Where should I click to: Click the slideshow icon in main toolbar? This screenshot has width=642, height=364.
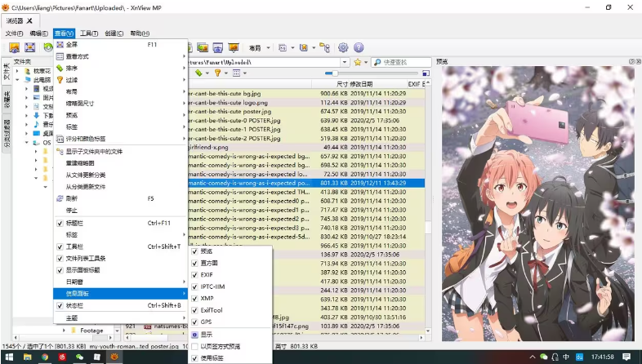coord(234,48)
